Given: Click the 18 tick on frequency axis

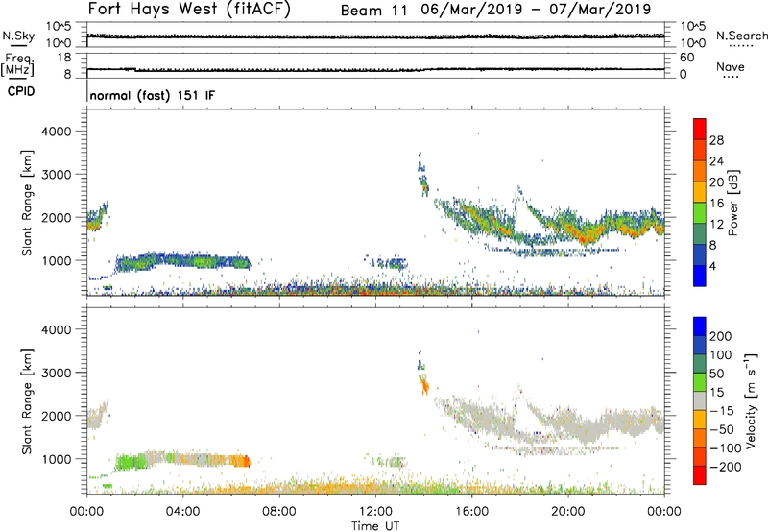Looking at the screenshot, I should pos(64,58).
